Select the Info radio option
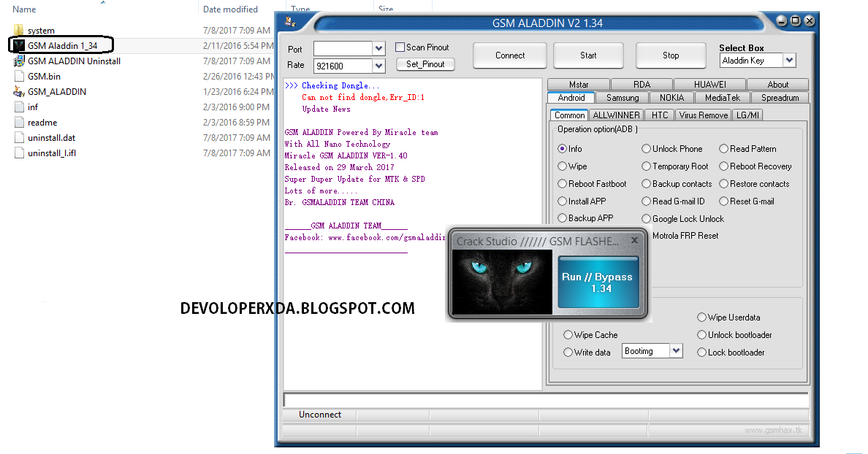The image size is (868, 454). (562, 149)
